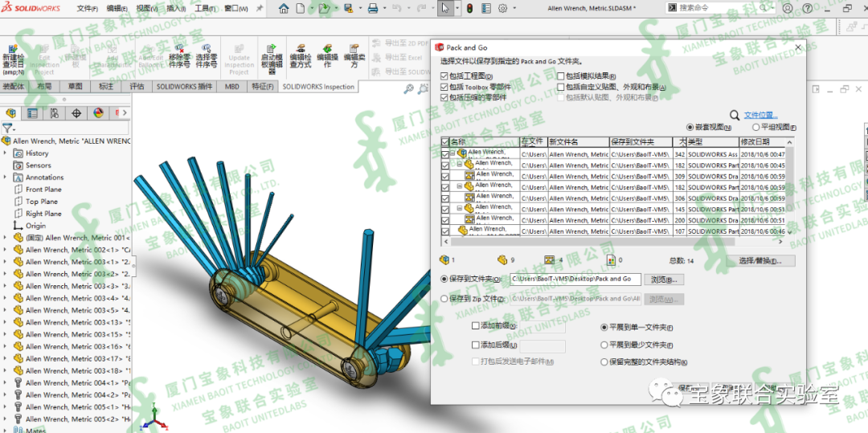Switch to the 装配体 tab
Screen dimensions: 868x433
(14, 86)
